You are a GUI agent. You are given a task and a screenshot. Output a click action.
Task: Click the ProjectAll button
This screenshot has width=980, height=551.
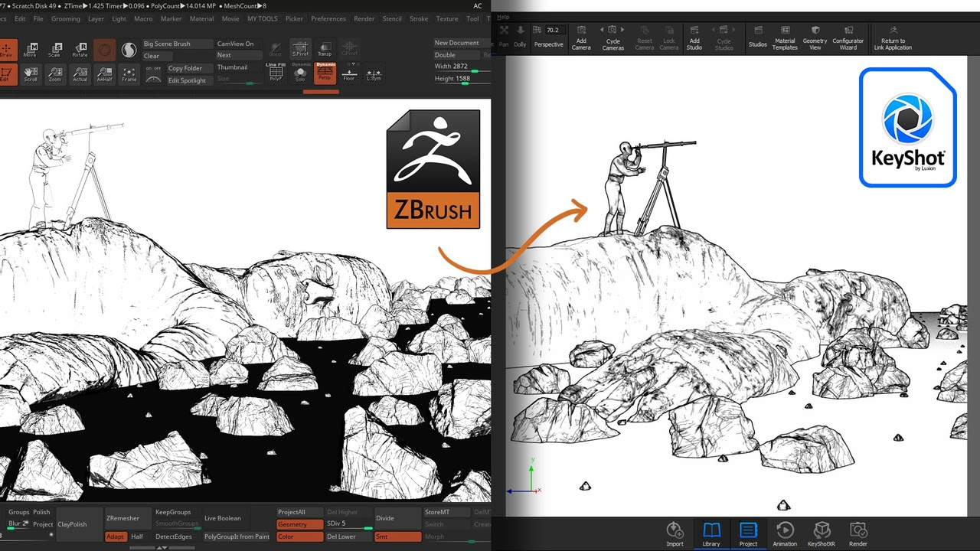point(299,512)
